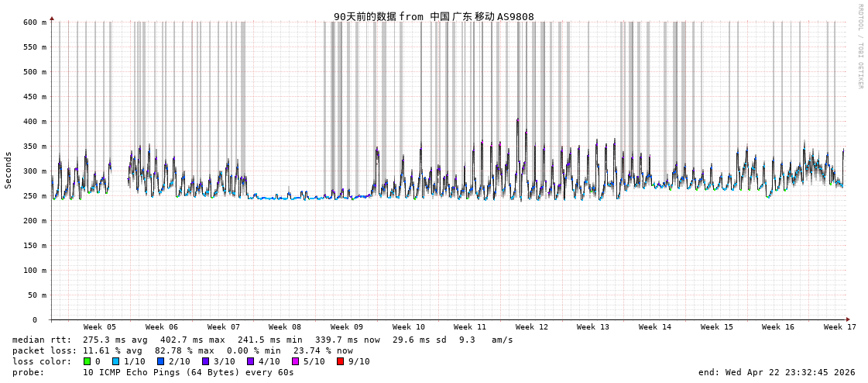Select the 250 m y-axis label
868x383 pixels.
[x=35, y=196]
